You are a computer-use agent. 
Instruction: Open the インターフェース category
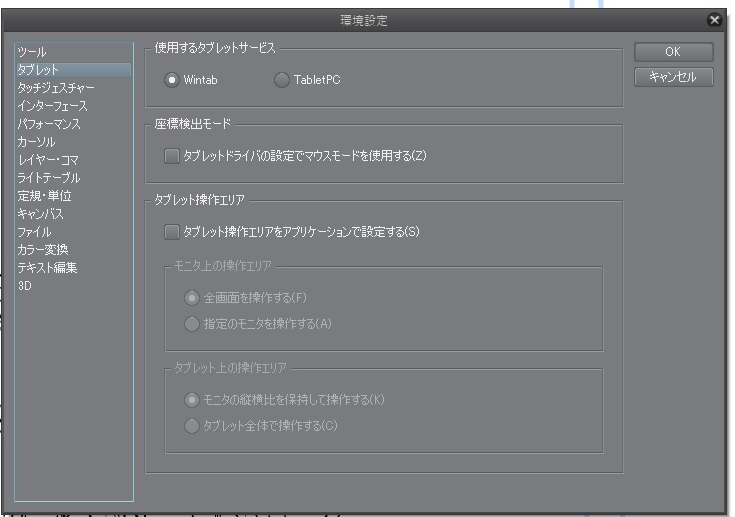74,106
